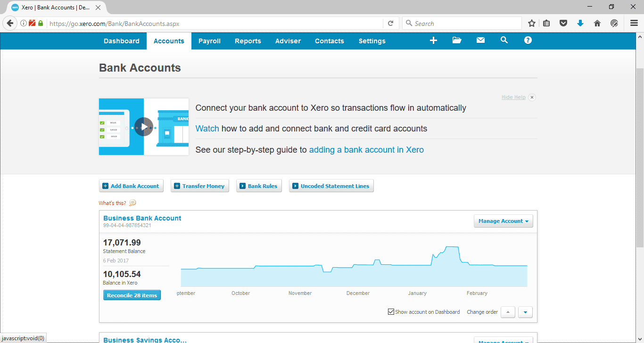Play the bank connection tutorial video
The image size is (644, 343).
[144, 127]
